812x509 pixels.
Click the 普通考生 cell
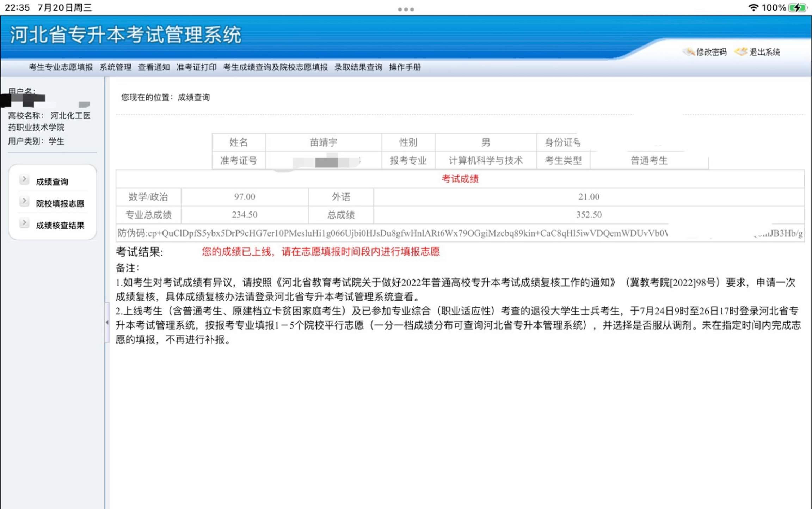click(x=649, y=161)
